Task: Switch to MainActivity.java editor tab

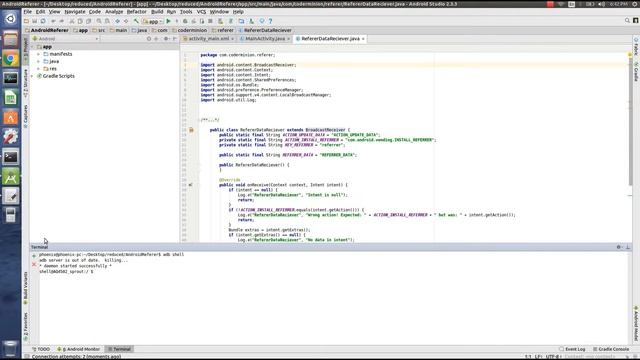Action: point(264,39)
